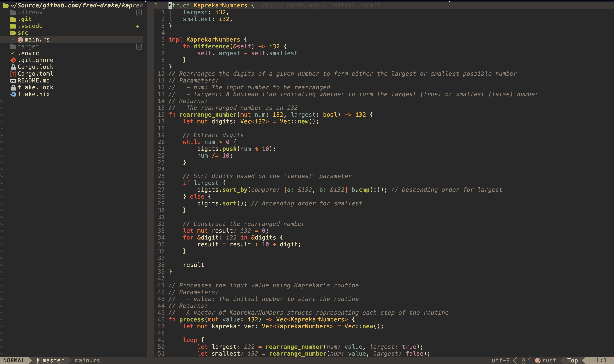Click main.rs filename in status line
This screenshot has width=614, height=364.
[x=87, y=360]
